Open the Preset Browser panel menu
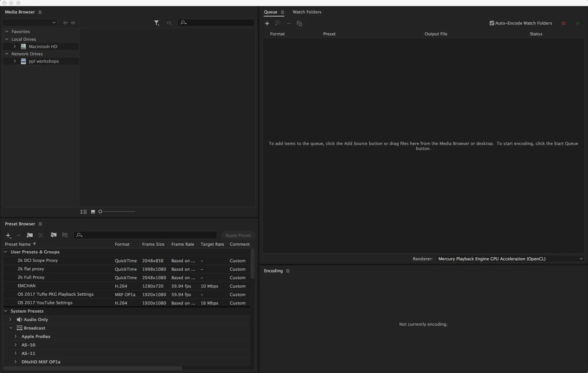Image resolution: width=588 pixels, height=373 pixels. (40, 224)
